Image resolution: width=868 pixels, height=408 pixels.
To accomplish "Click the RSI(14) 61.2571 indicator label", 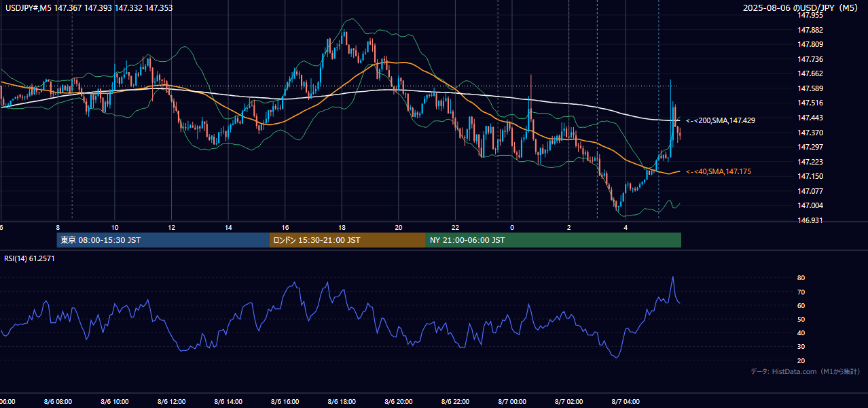I will (30, 258).
